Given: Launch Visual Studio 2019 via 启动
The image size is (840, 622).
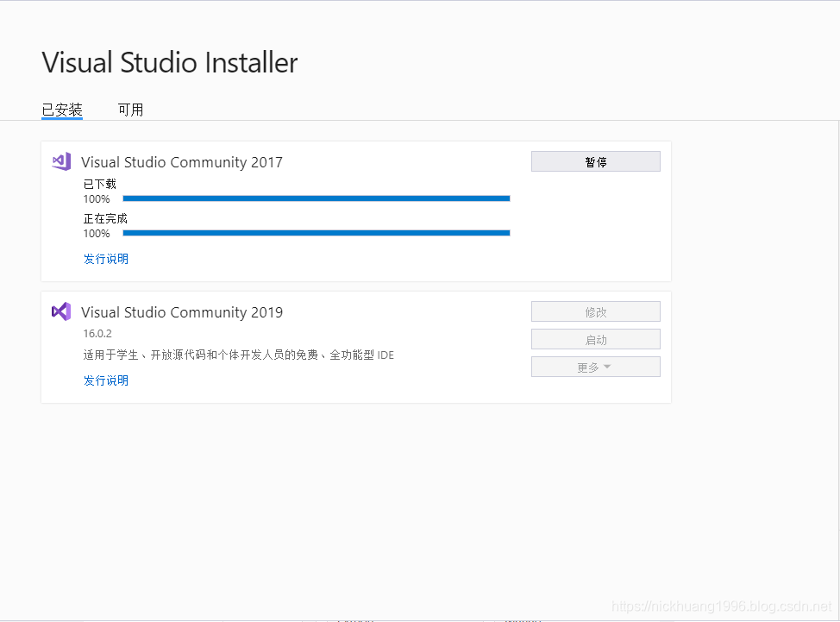Looking at the screenshot, I should (x=596, y=340).
